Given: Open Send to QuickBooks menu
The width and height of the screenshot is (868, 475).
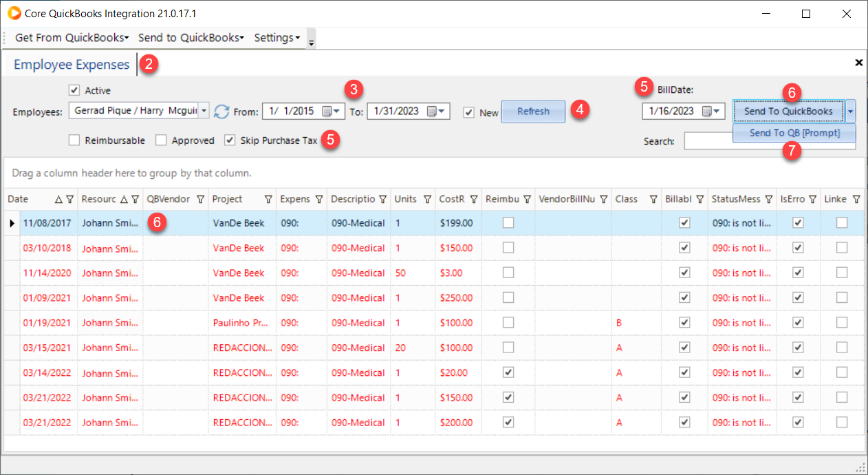Looking at the screenshot, I should [x=191, y=38].
